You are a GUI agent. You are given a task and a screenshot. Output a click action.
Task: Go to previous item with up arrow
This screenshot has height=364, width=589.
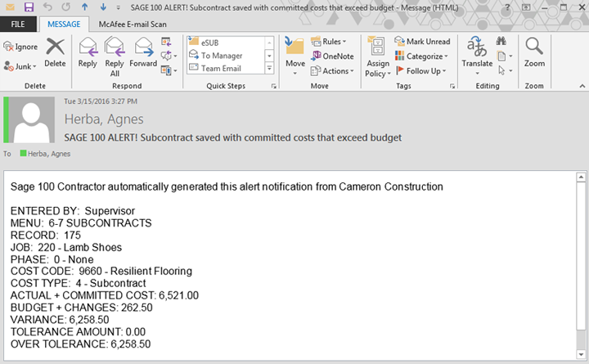85,7
